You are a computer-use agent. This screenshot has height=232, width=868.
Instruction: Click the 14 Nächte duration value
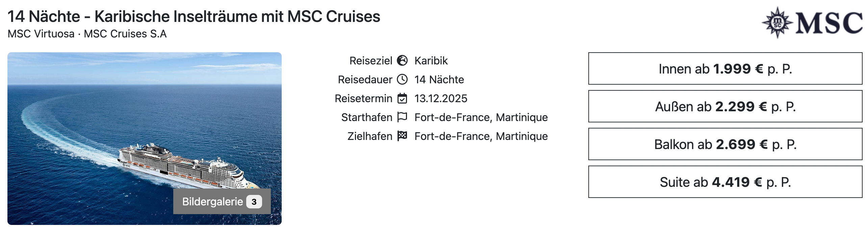tap(439, 80)
